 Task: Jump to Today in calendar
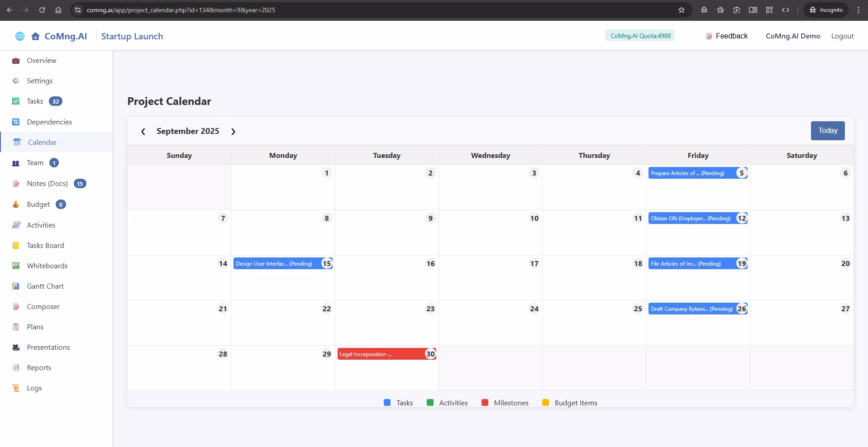pos(828,131)
